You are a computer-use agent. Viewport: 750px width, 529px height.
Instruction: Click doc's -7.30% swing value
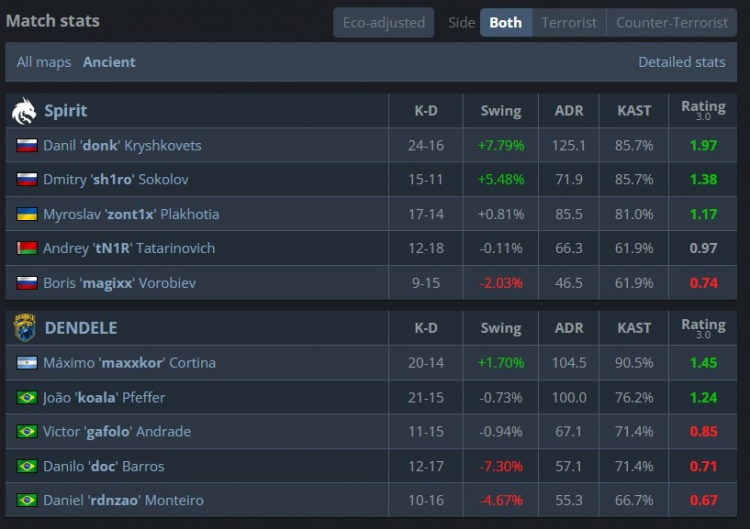click(x=501, y=466)
